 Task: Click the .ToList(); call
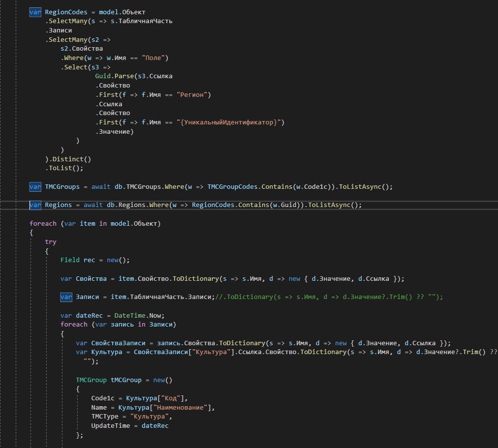click(x=64, y=168)
